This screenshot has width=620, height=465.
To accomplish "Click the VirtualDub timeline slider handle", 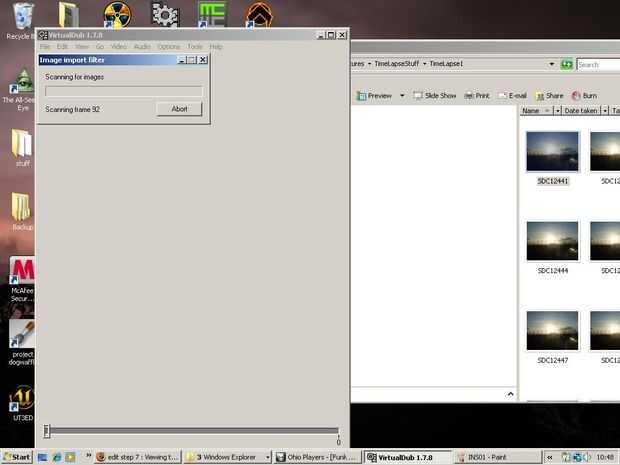I will point(47,431).
